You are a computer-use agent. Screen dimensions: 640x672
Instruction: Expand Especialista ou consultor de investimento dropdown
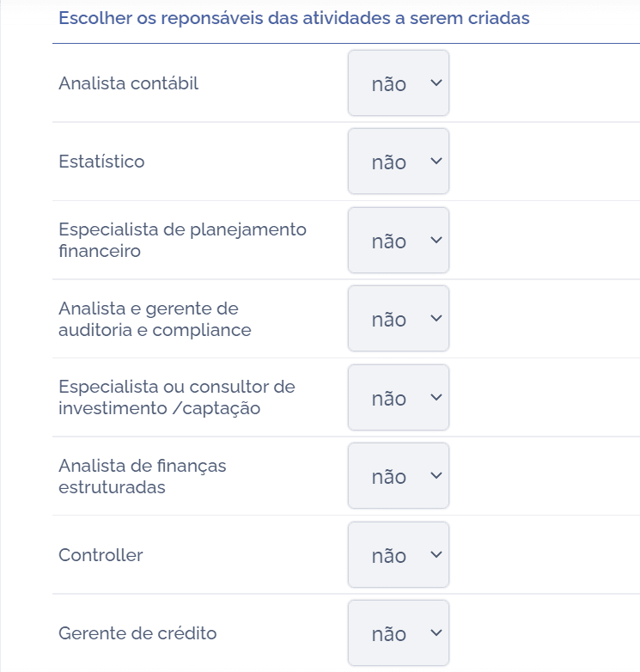click(398, 398)
